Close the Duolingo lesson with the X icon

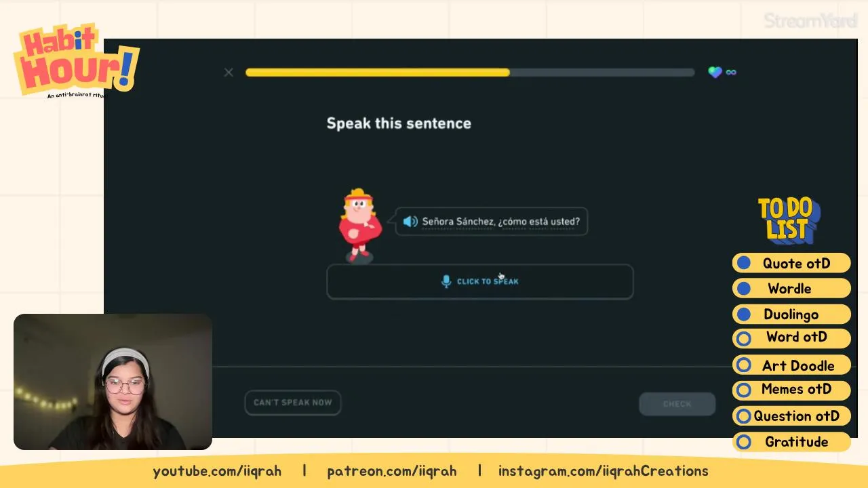click(x=229, y=73)
